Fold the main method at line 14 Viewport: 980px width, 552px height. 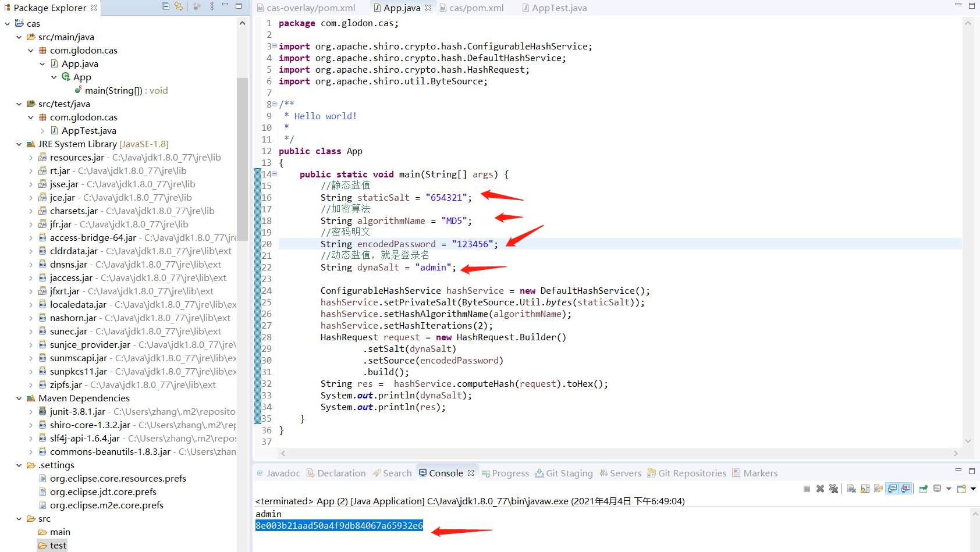point(275,174)
